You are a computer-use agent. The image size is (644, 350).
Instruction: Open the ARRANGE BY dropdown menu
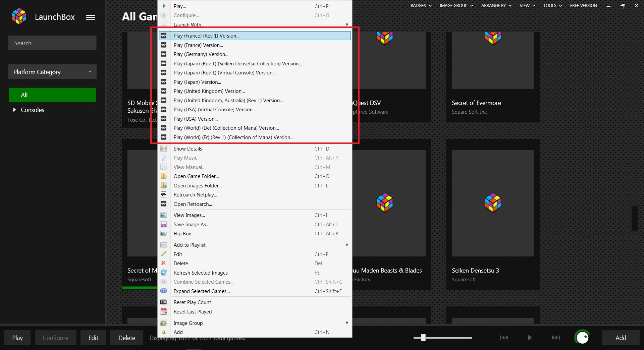click(496, 5)
